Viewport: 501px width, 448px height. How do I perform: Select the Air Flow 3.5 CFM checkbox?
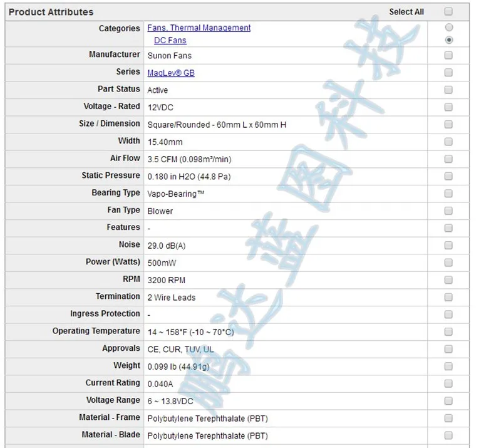tap(448, 159)
